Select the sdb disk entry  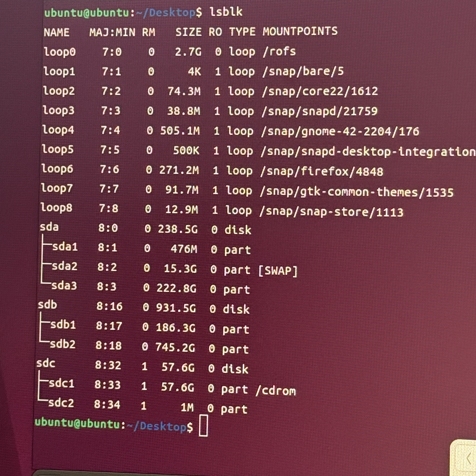[x=47, y=305]
